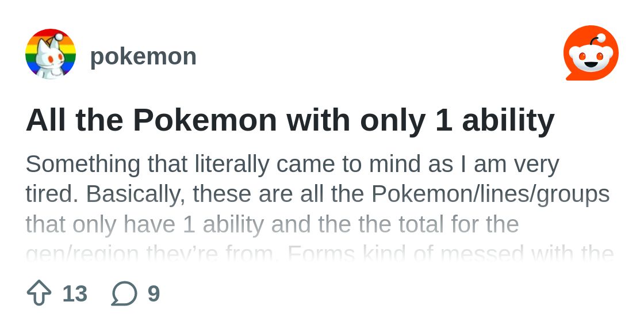
Task: Open comments via the speech bubble icon
Action: (x=124, y=293)
